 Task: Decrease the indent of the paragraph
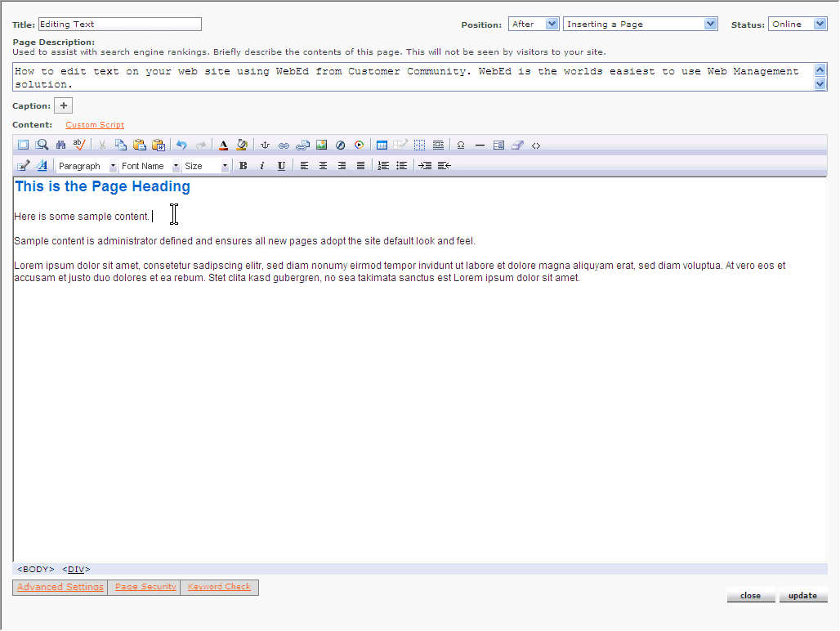click(445, 166)
